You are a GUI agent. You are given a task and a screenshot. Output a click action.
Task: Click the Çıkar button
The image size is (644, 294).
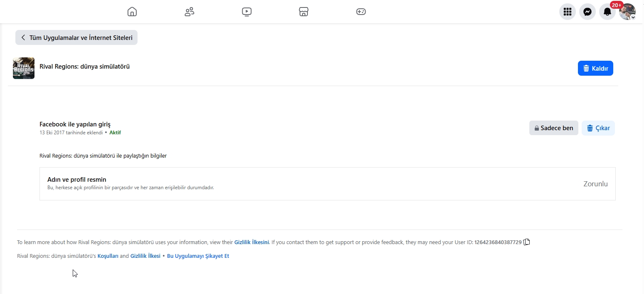pos(598,128)
